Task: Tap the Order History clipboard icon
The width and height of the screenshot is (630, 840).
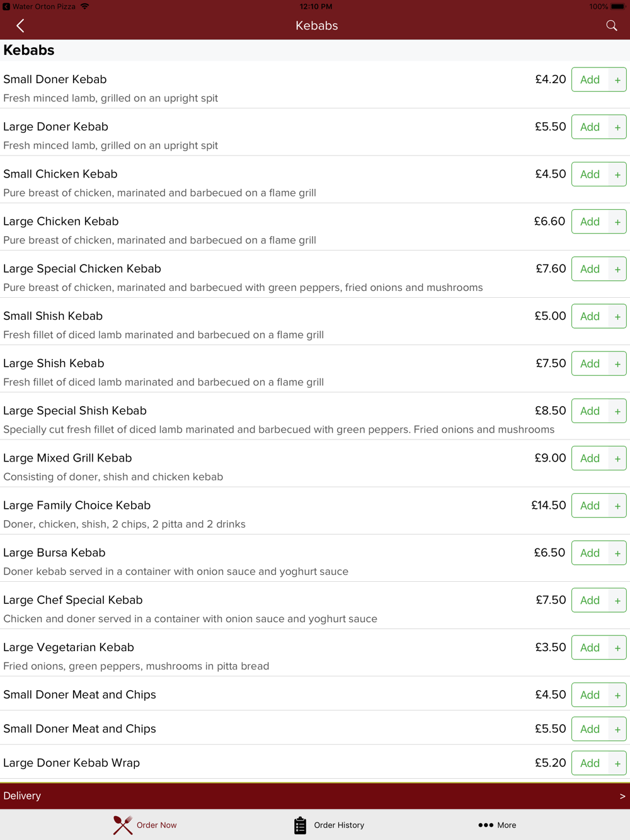Action: [x=300, y=825]
